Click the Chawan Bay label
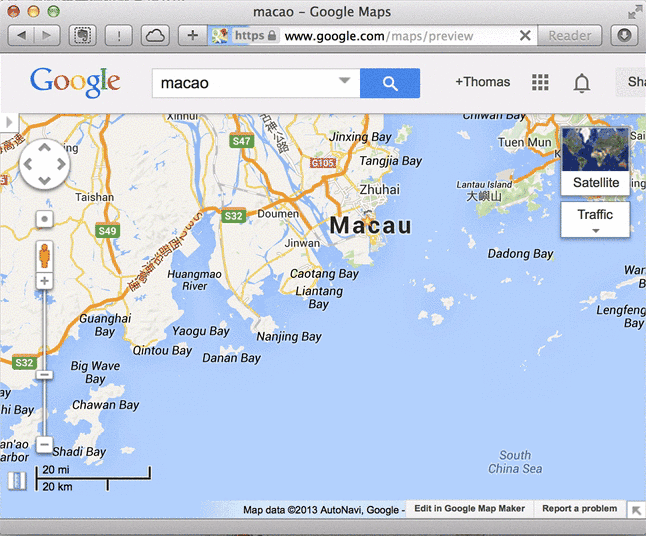The height and width of the screenshot is (536, 646). coord(105,405)
